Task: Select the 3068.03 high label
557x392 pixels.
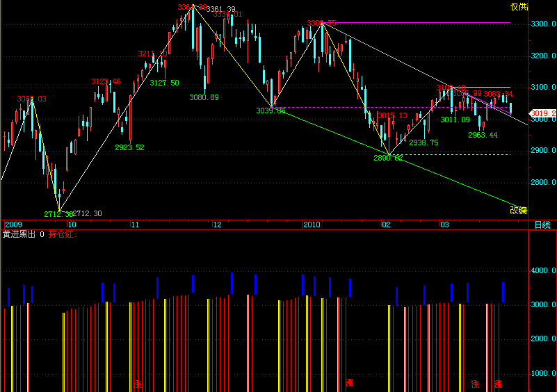Action: tap(31, 99)
